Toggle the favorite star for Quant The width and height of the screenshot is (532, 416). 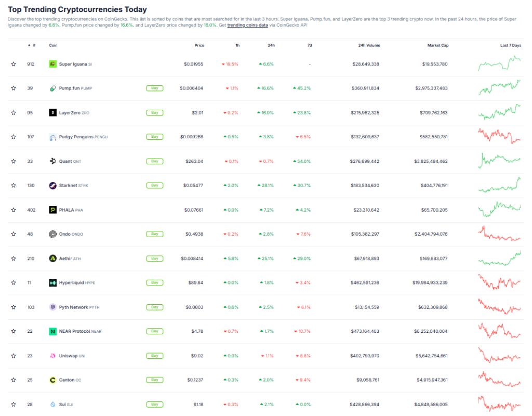(x=14, y=161)
